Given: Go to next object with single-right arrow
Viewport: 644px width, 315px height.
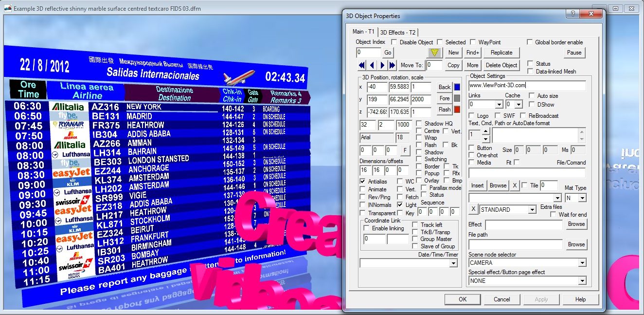Looking at the screenshot, I should point(382,65).
